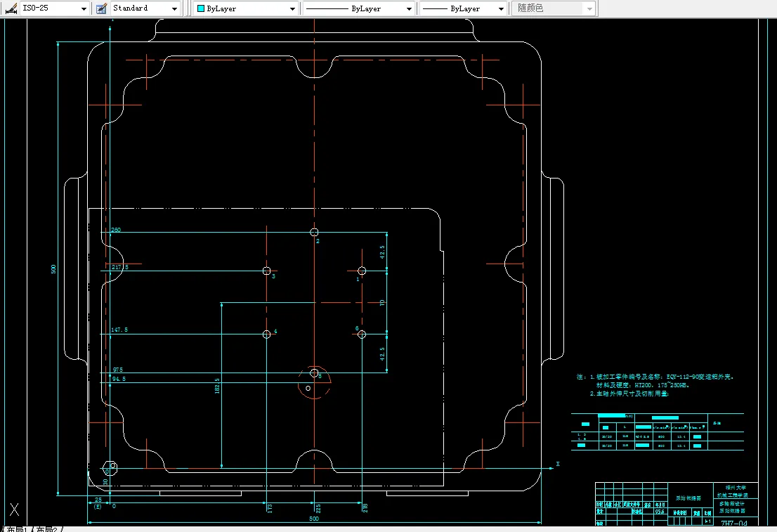Select the 25 dimension text above (E)
Viewport: 777px width, 532px height.
pos(98,499)
